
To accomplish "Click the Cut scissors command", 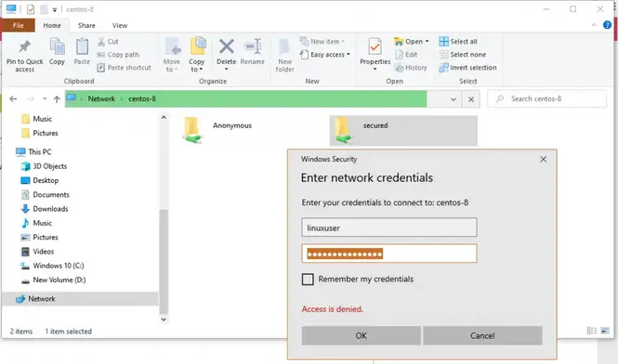I will coord(108,42).
